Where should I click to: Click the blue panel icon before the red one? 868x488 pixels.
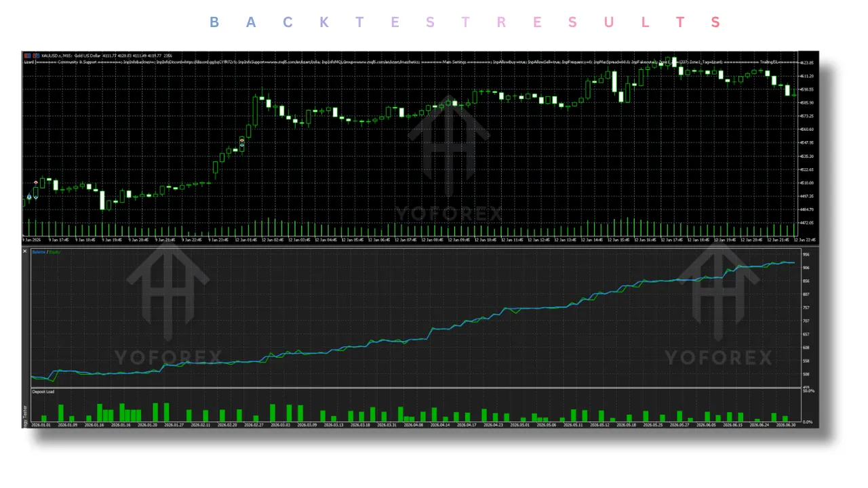click(27, 55)
